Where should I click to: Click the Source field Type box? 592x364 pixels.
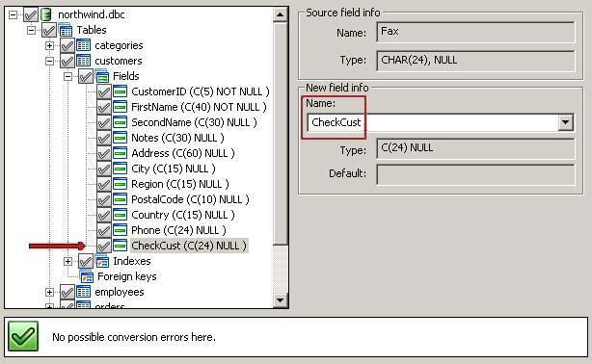point(475,61)
